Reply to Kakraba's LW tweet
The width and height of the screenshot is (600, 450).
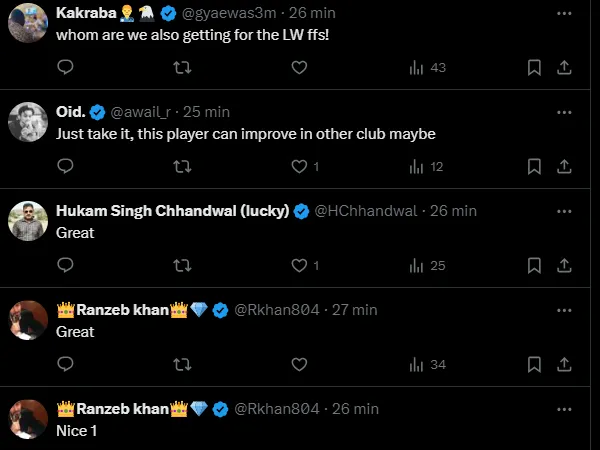click(66, 67)
